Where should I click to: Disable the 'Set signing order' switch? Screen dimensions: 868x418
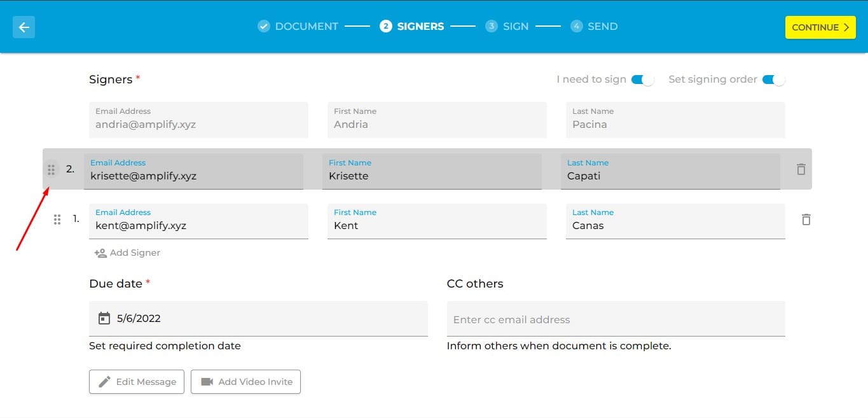click(x=774, y=80)
